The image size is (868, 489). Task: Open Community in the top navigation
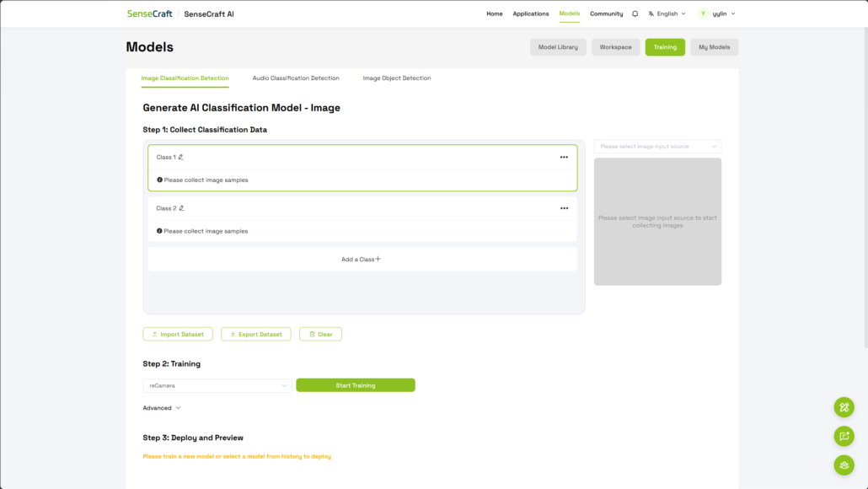(606, 13)
